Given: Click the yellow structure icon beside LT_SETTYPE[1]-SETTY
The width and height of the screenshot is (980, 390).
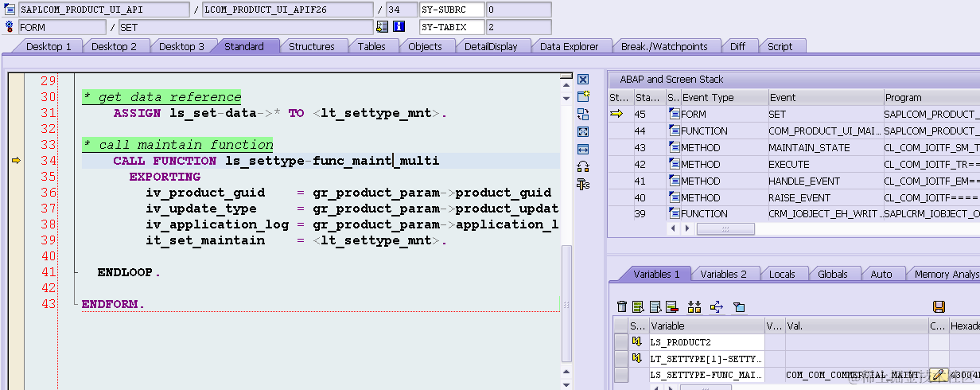Looking at the screenshot, I should coord(636,358).
